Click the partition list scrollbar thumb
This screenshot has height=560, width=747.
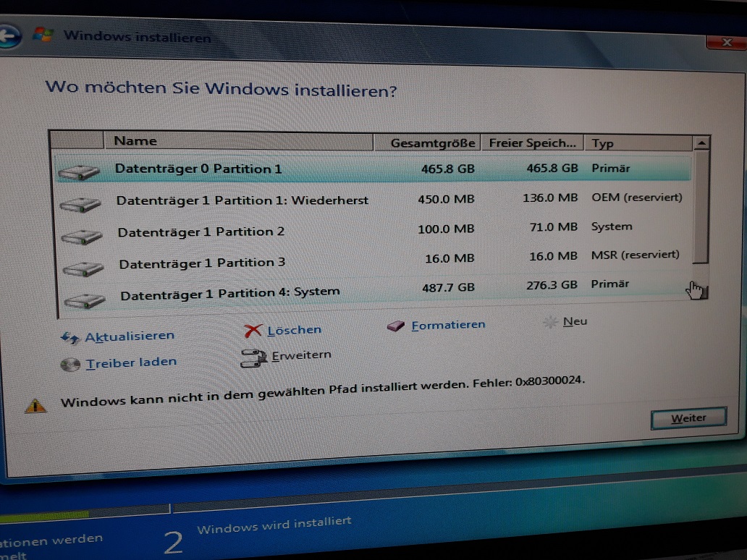pos(701,206)
